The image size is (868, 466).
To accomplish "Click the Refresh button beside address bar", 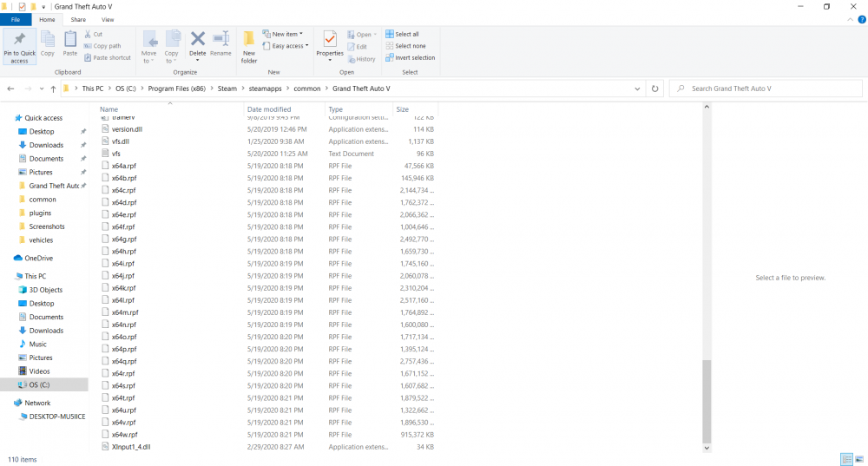I will click(x=655, y=89).
